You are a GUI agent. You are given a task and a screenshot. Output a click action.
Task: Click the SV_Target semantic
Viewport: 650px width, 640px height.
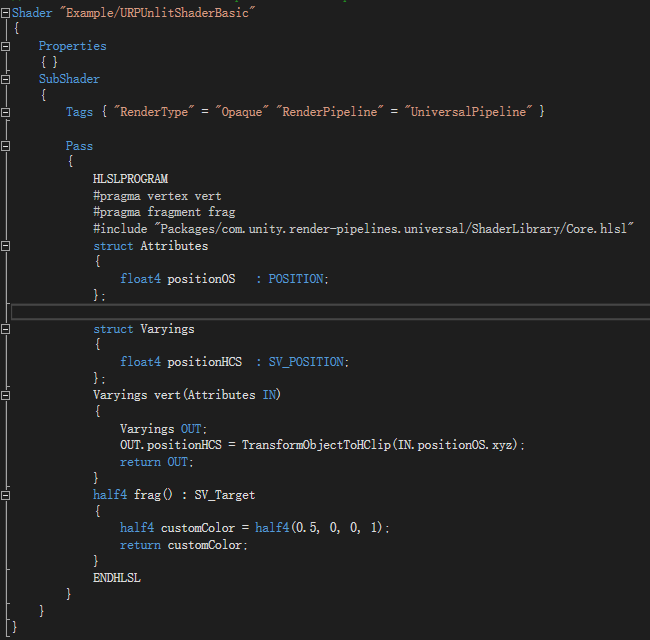(225, 495)
